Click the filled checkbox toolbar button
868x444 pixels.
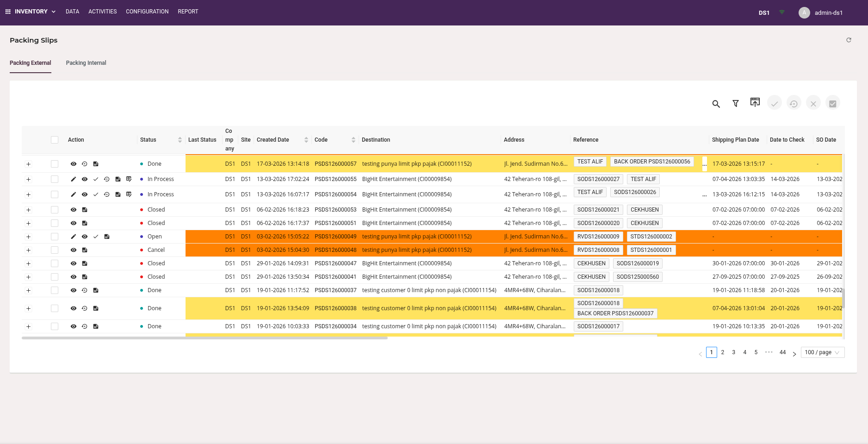[x=833, y=103]
